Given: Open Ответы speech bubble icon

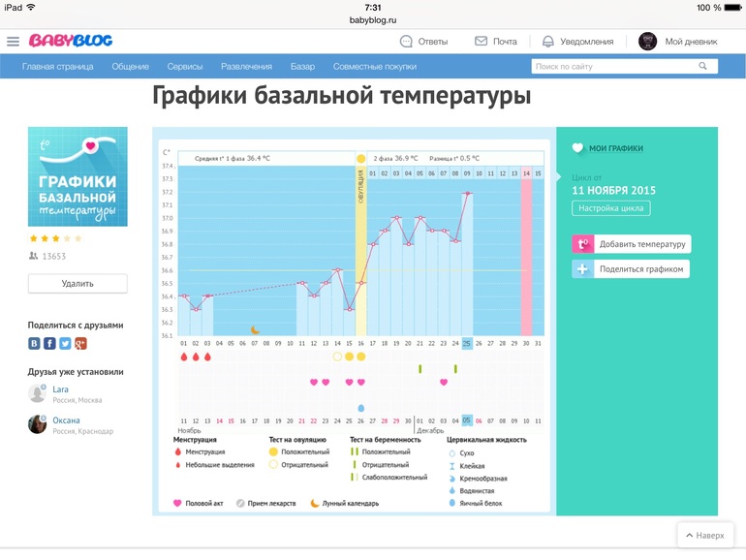Looking at the screenshot, I should click(406, 42).
